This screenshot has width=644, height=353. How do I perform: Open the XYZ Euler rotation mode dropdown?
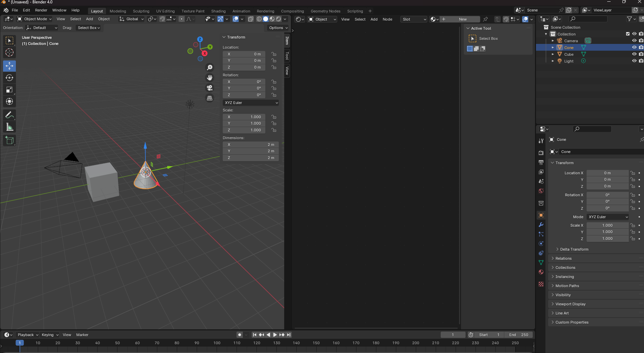click(251, 103)
